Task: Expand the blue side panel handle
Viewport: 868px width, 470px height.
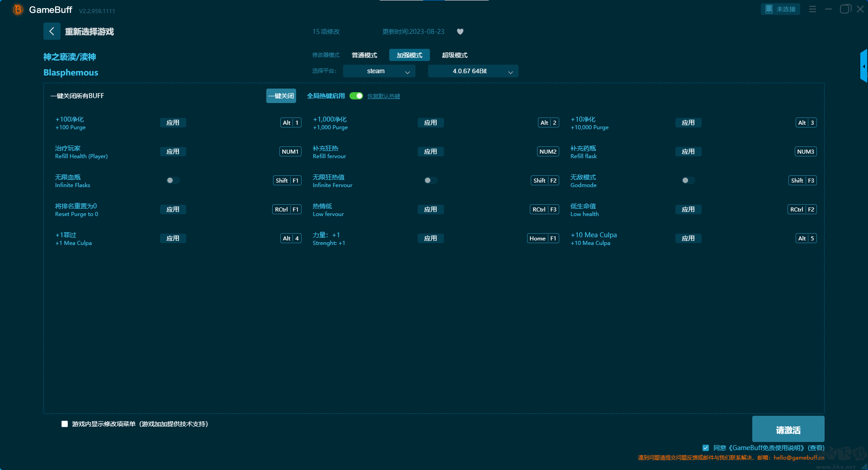Action: tap(863, 66)
